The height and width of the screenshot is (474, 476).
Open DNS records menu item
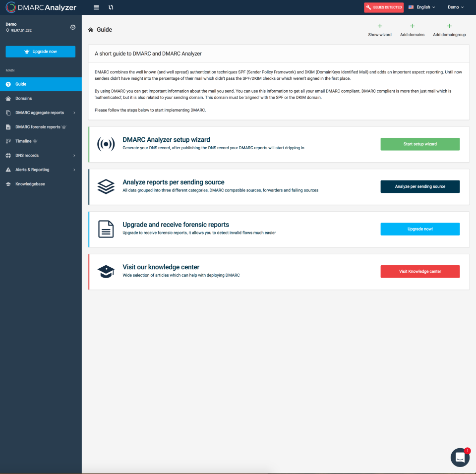(x=41, y=156)
